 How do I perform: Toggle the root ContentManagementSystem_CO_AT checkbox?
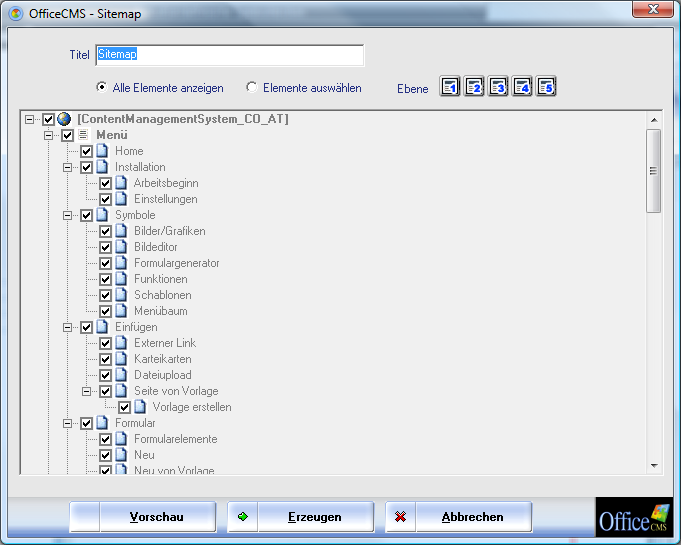tap(48, 119)
